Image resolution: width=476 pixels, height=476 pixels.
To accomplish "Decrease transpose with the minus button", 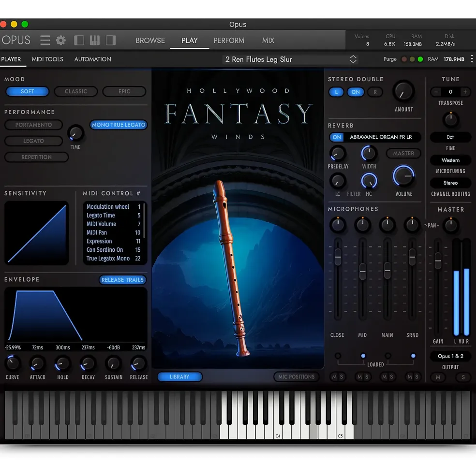I will click(x=436, y=92).
